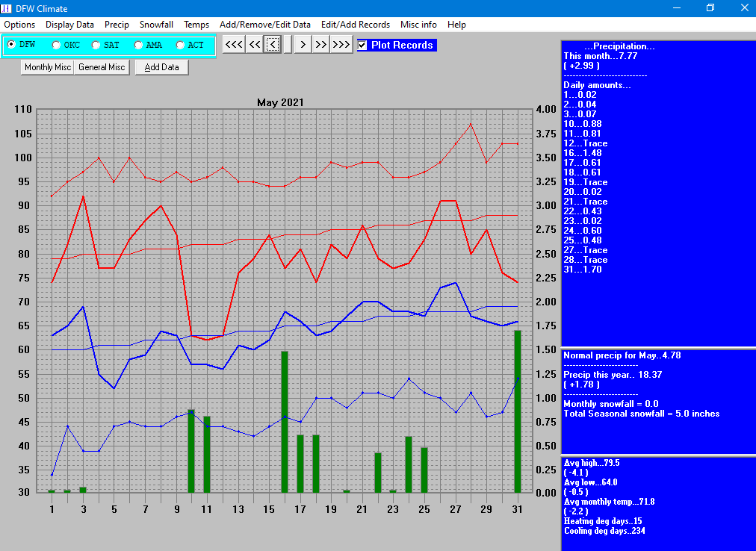This screenshot has height=551, width=756.
Task: Click the 'This month...7.77' precipitation total
Action: (x=601, y=56)
